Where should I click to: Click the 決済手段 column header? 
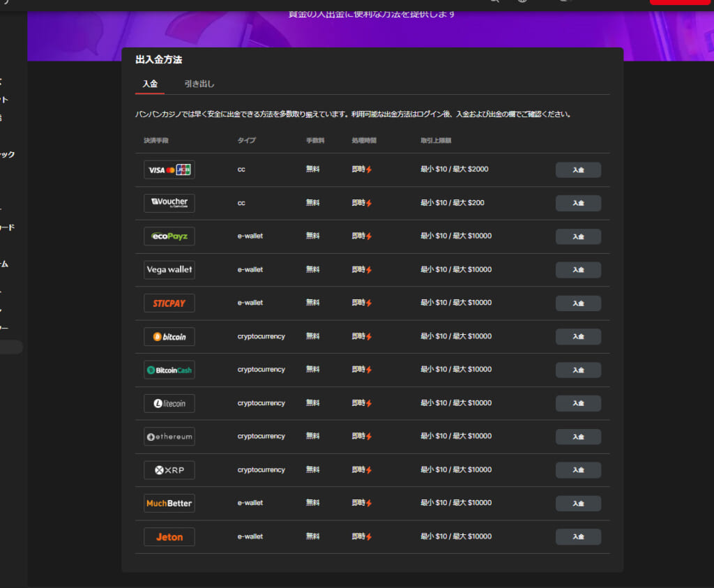click(x=156, y=140)
